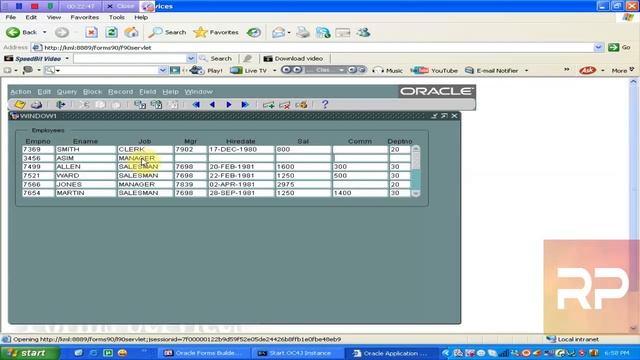Expand the SpeedBit search box dropdown
The width and height of the screenshot is (640, 360).
(x=190, y=59)
